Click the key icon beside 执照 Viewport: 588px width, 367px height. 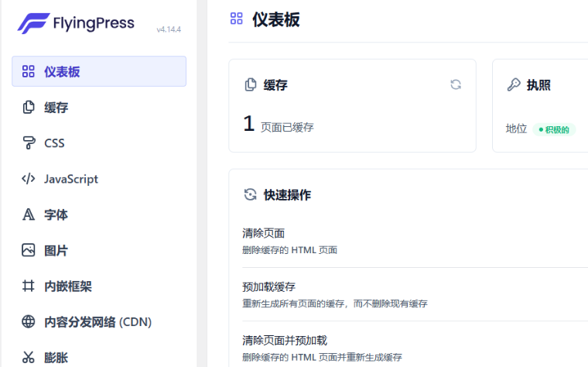click(514, 85)
